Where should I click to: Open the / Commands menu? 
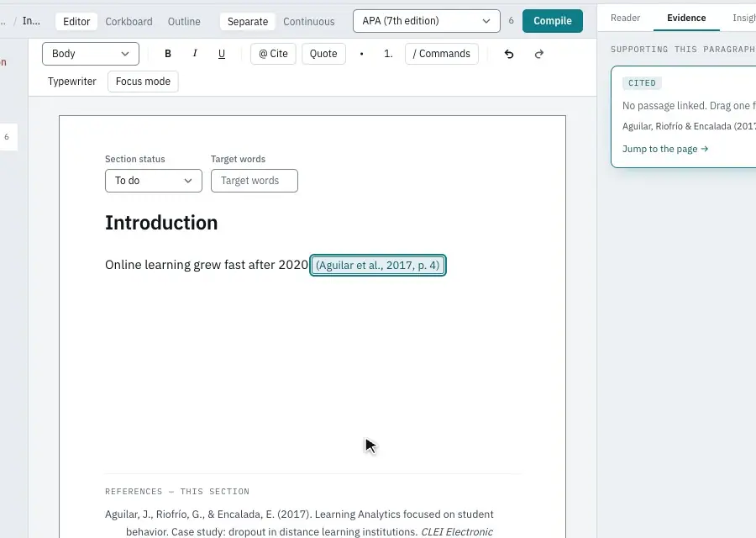tap(442, 54)
